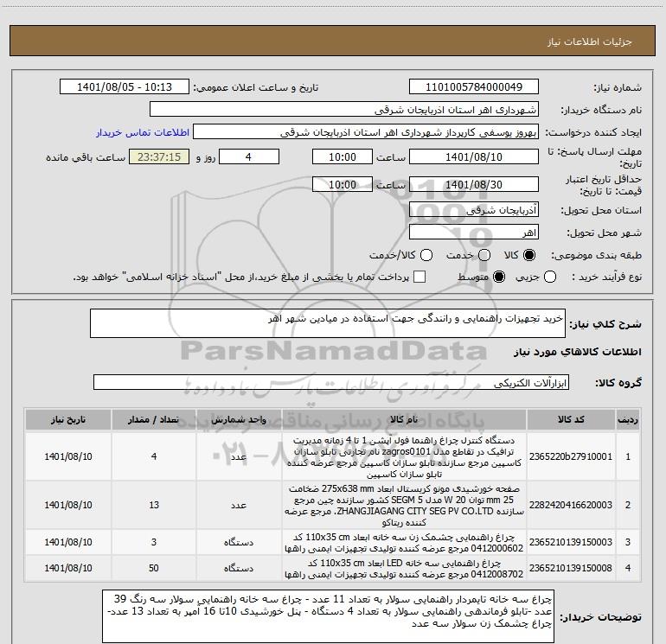This screenshot has height=644, width=666.
Task: Toggle the Islamic treasury bonds payment checkbox
Action: [419, 277]
